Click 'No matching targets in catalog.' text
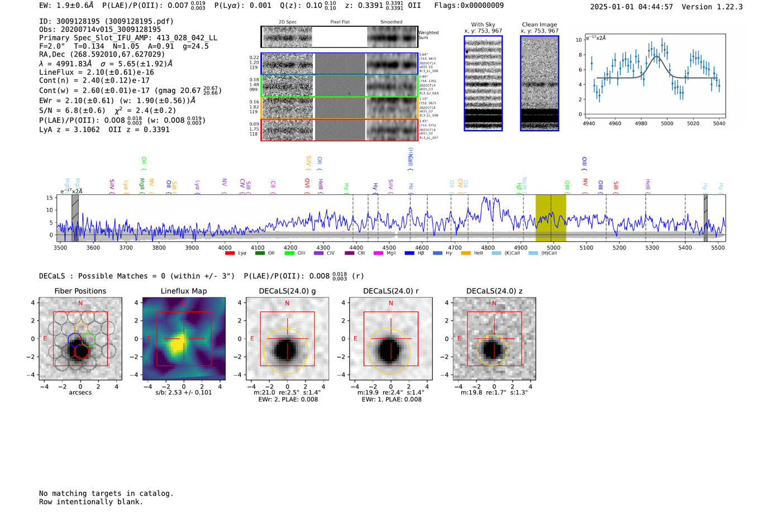This screenshot has height=532, width=782. pos(106,493)
